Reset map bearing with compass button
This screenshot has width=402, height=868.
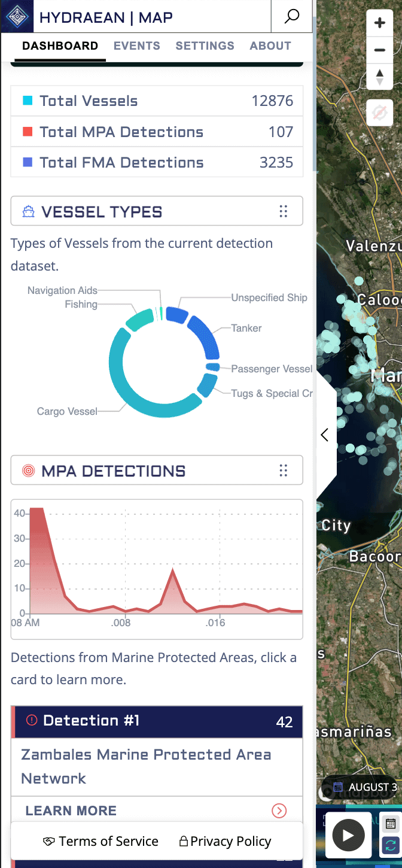point(379,77)
